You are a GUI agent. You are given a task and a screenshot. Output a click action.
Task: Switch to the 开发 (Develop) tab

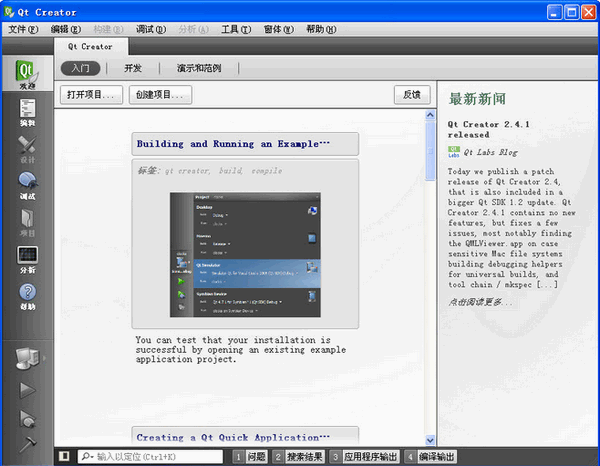click(133, 69)
